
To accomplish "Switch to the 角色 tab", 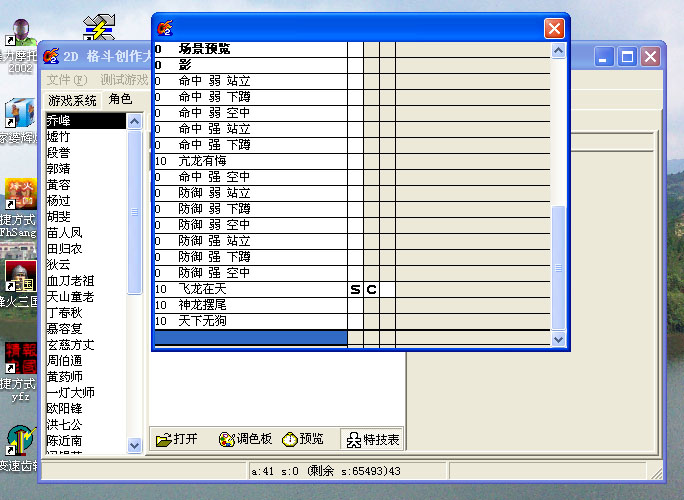I will pos(120,99).
